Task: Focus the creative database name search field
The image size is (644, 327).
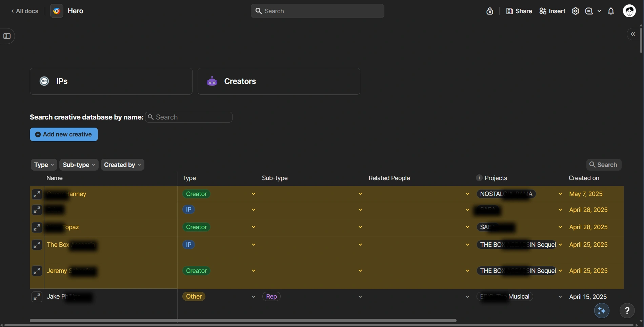Action: [189, 117]
